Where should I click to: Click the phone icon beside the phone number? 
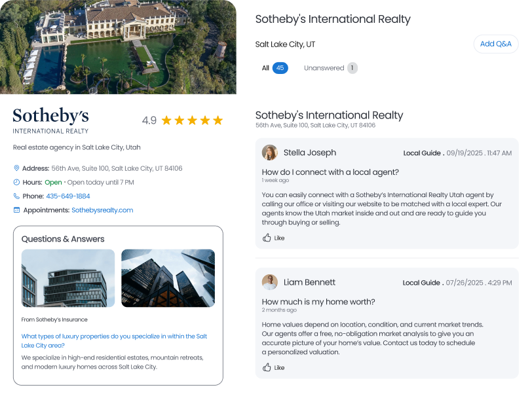coord(16,196)
